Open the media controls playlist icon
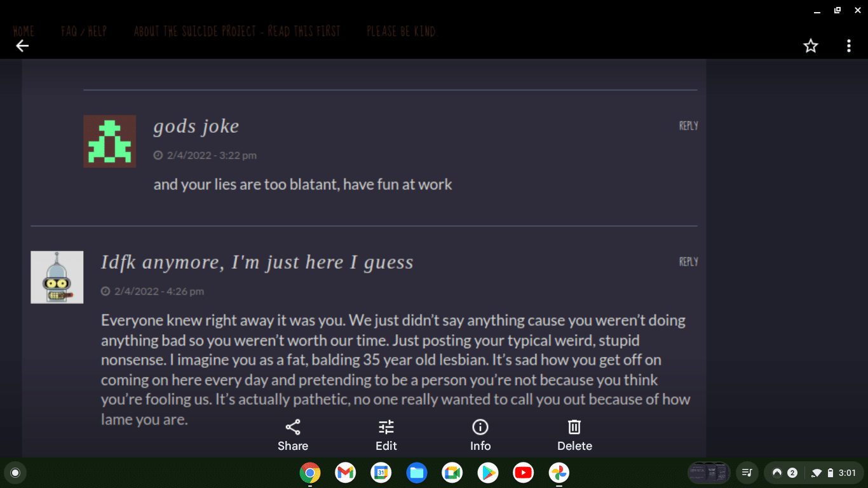868x488 pixels. [x=747, y=473]
